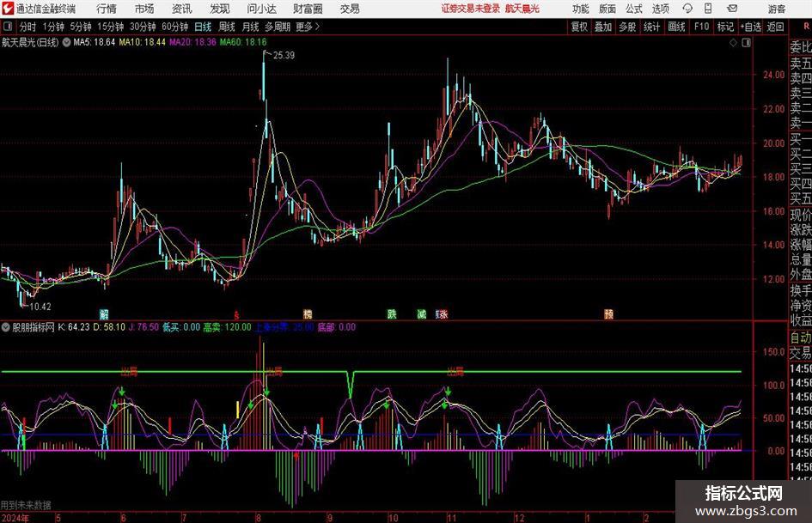Click the 画线 drawing button

[x=676, y=27]
